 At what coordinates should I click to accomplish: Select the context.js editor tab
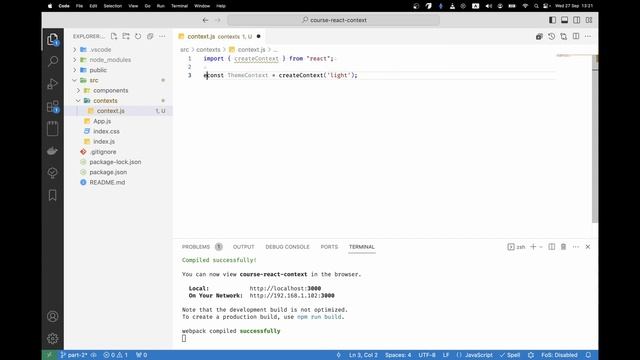coord(220,36)
